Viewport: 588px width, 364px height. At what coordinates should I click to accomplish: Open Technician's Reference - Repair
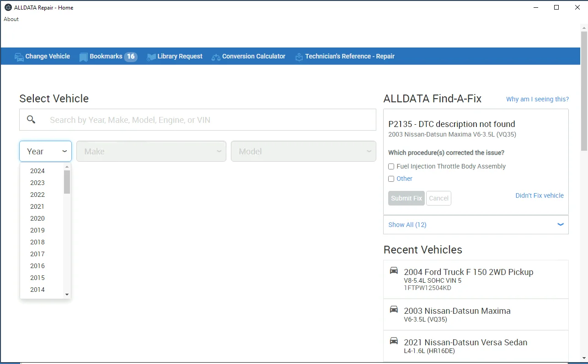click(345, 57)
